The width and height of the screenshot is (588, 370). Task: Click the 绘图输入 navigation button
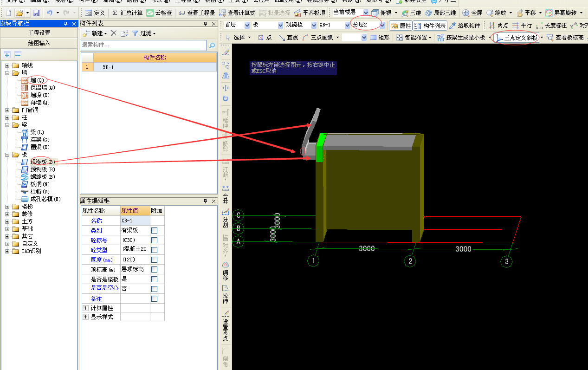click(39, 43)
